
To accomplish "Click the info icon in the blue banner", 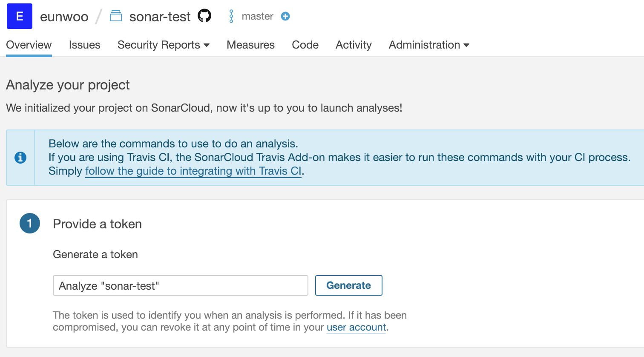I will 20,158.
